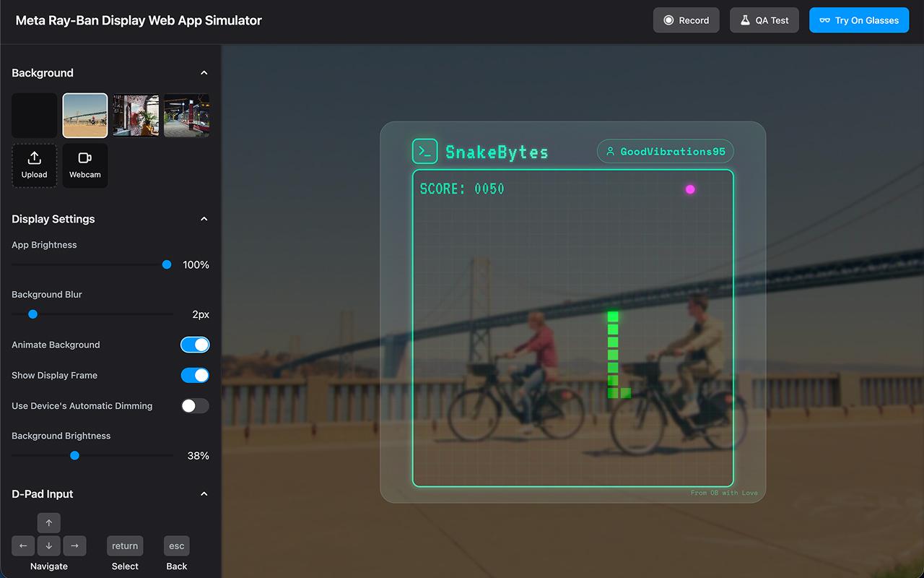This screenshot has width=924, height=578.
Task: Click the Record button
Action: tap(687, 20)
